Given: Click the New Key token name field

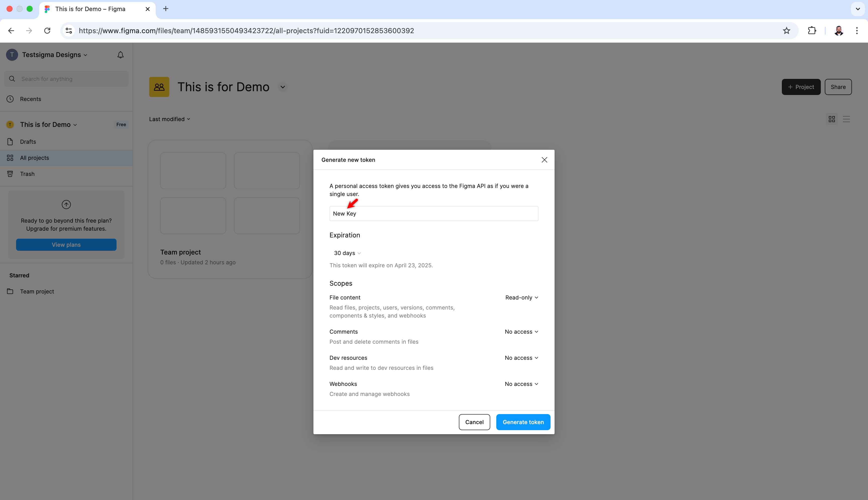Looking at the screenshot, I should pyautogui.click(x=433, y=214).
